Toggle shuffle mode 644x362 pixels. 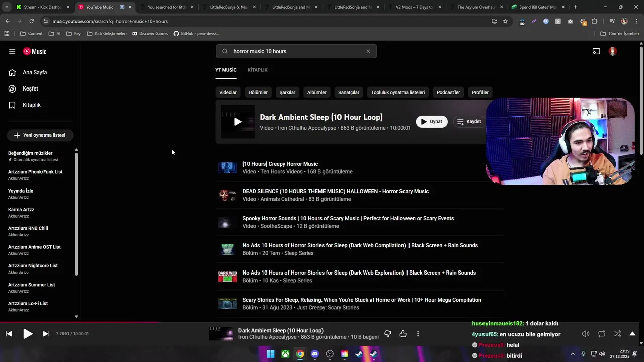click(617, 334)
